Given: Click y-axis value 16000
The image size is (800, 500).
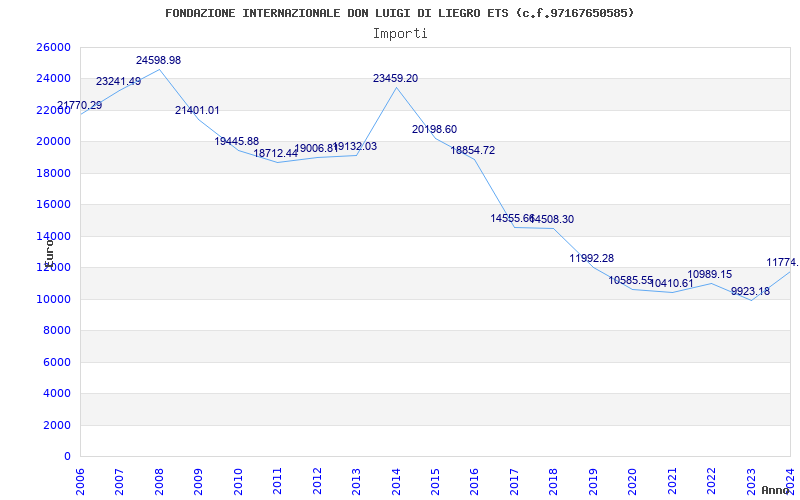Looking at the screenshot, I should click(x=53, y=205).
